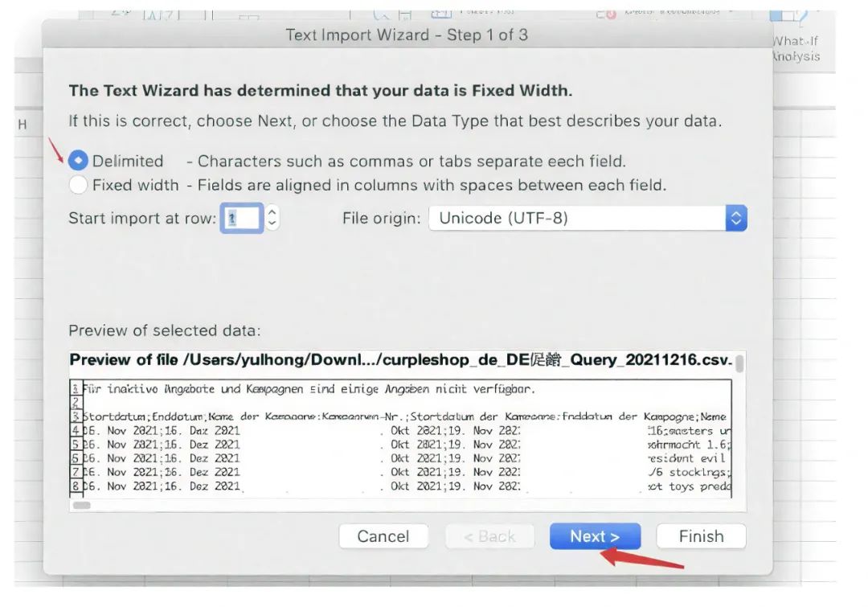Screen dimensions: 868x607
Task: Click the preview horizontal scrollbar thumb
Action: 82,505
